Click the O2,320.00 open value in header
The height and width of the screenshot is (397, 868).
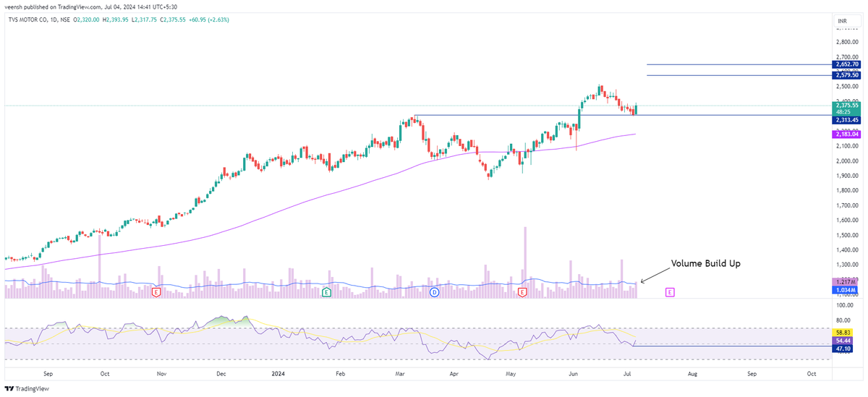(x=85, y=20)
